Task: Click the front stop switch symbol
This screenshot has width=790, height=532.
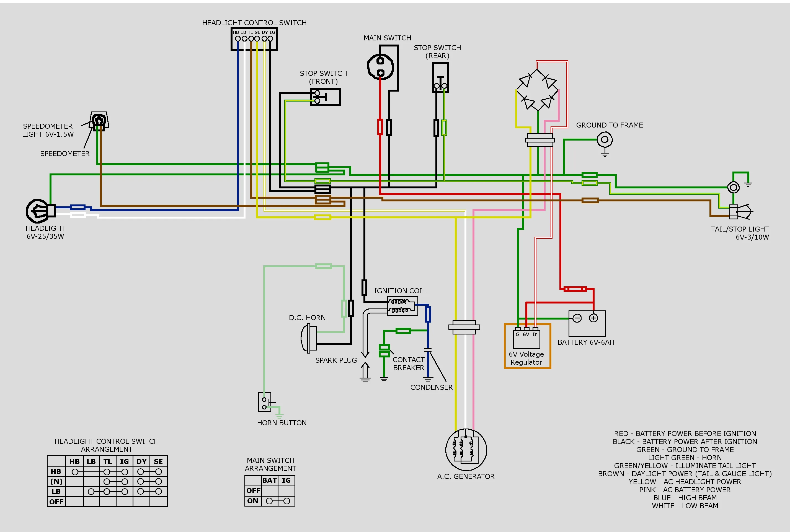Action: pos(325,97)
